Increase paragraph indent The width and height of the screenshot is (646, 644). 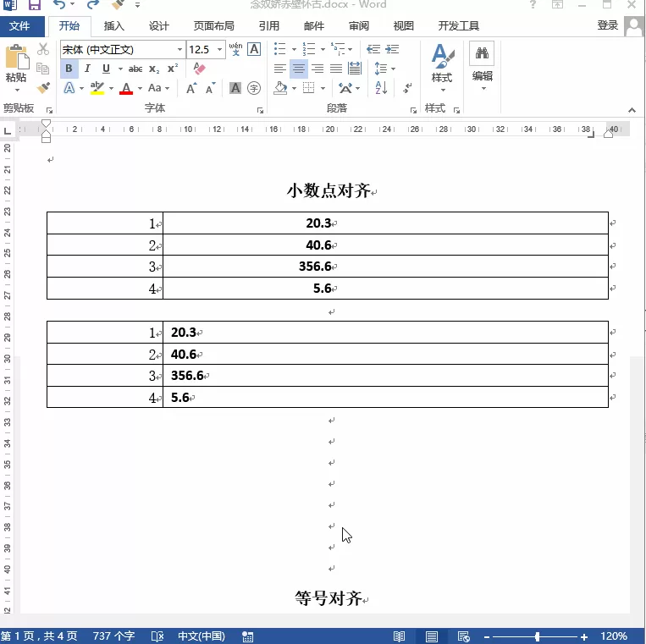[x=392, y=49]
